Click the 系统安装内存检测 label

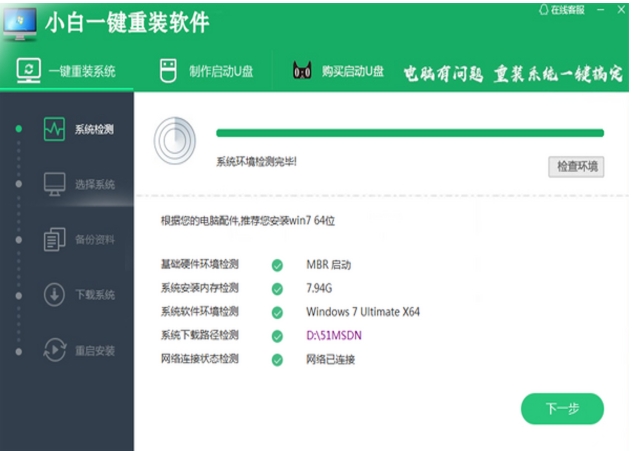pyautogui.click(x=200, y=288)
